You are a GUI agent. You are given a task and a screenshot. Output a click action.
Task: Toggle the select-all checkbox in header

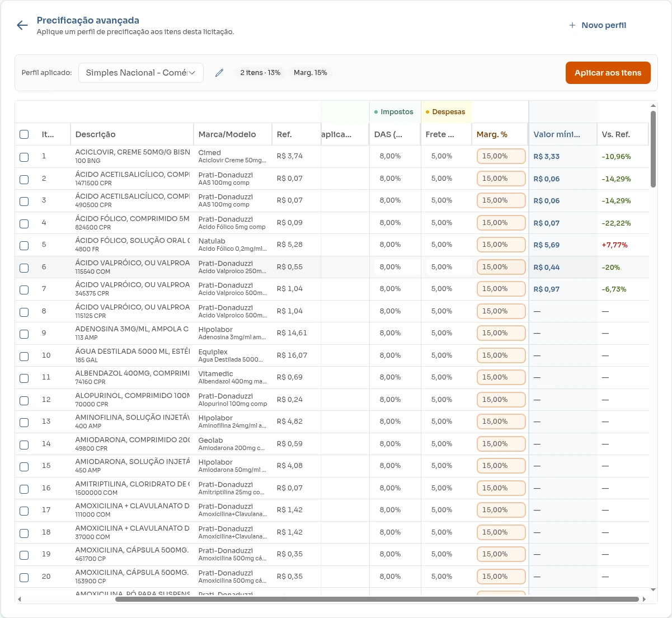pos(24,134)
